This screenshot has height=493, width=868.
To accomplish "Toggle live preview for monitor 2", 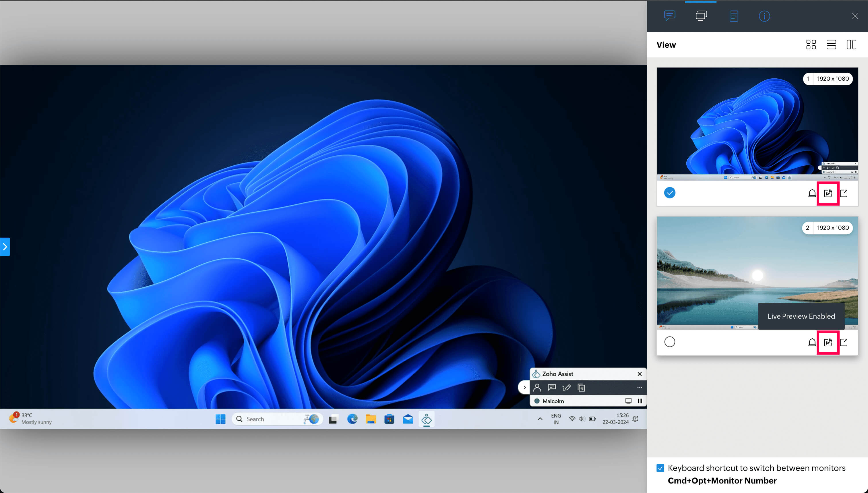I will click(x=828, y=342).
